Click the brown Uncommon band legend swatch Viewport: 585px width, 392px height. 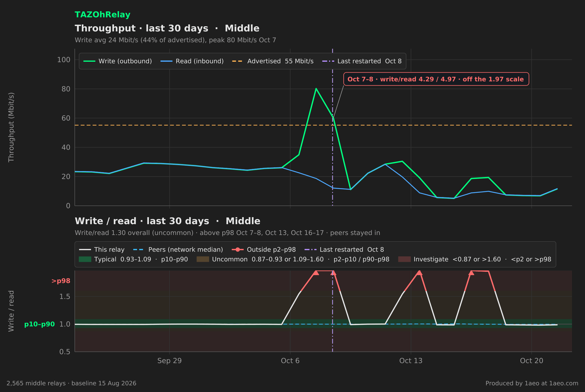click(x=203, y=259)
